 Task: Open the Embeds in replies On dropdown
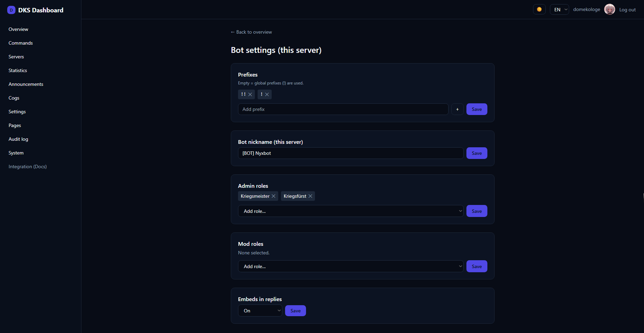coord(260,311)
